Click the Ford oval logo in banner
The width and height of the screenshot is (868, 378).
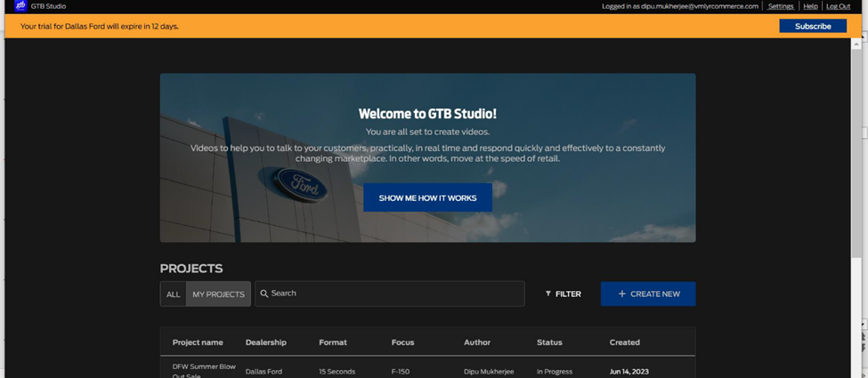[x=302, y=185]
